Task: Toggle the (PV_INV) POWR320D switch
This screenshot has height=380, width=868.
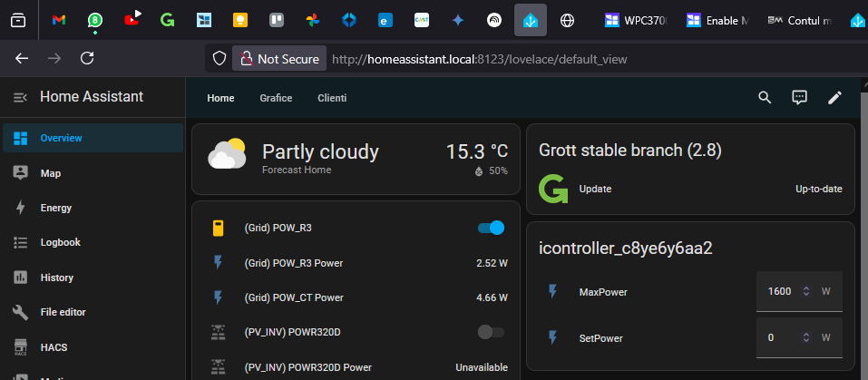Action: [491, 333]
